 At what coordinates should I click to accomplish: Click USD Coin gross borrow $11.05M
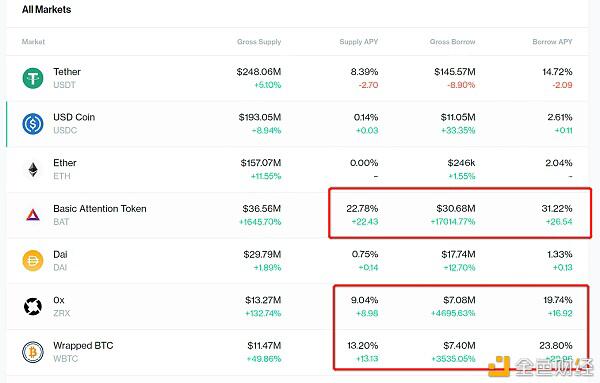[x=458, y=117]
